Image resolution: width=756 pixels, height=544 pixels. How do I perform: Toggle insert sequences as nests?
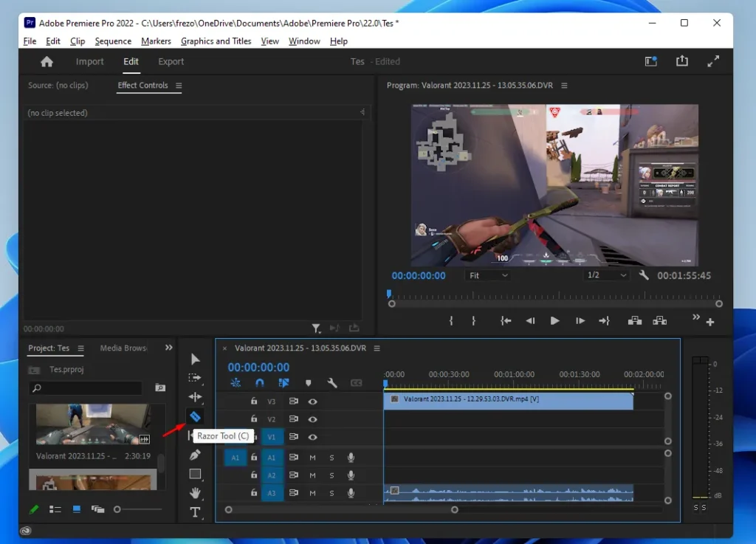tap(236, 383)
